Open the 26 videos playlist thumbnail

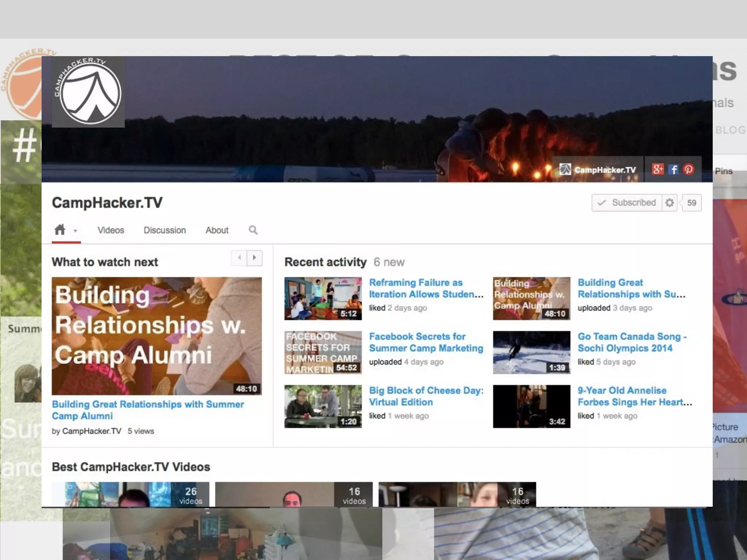tap(130, 494)
